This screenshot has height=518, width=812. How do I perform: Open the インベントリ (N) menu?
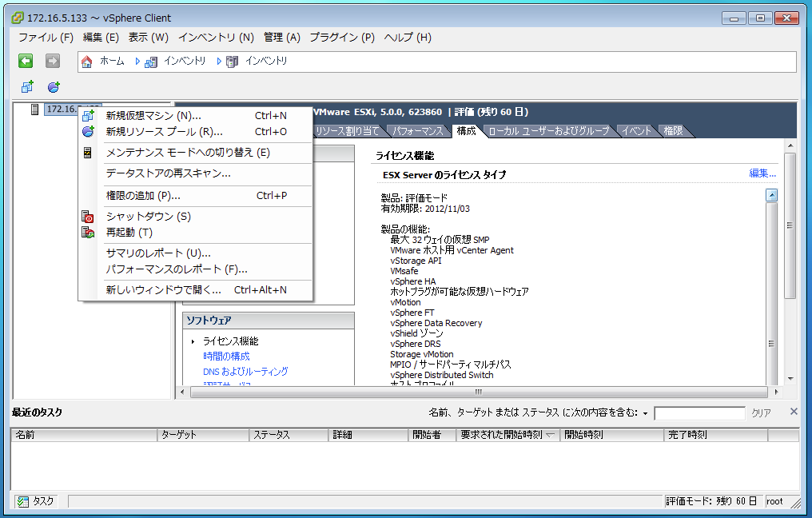point(217,38)
